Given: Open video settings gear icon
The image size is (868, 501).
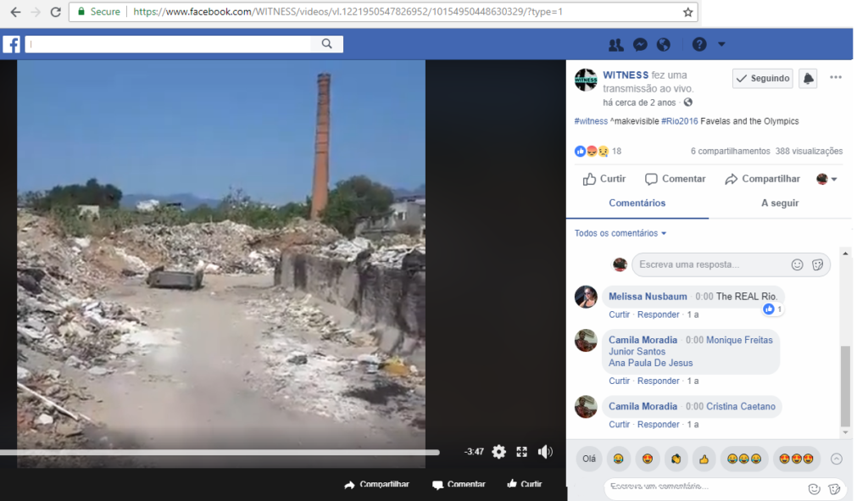Looking at the screenshot, I should pos(498,452).
